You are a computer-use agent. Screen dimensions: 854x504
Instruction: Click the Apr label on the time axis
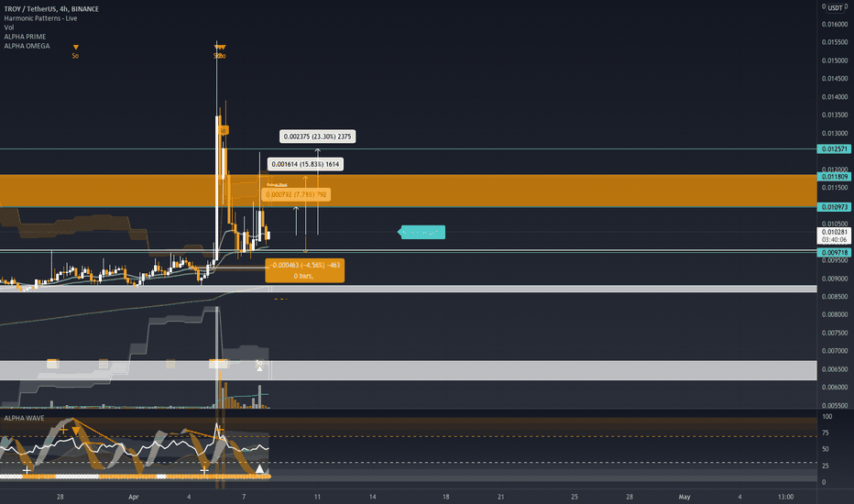tap(134, 497)
